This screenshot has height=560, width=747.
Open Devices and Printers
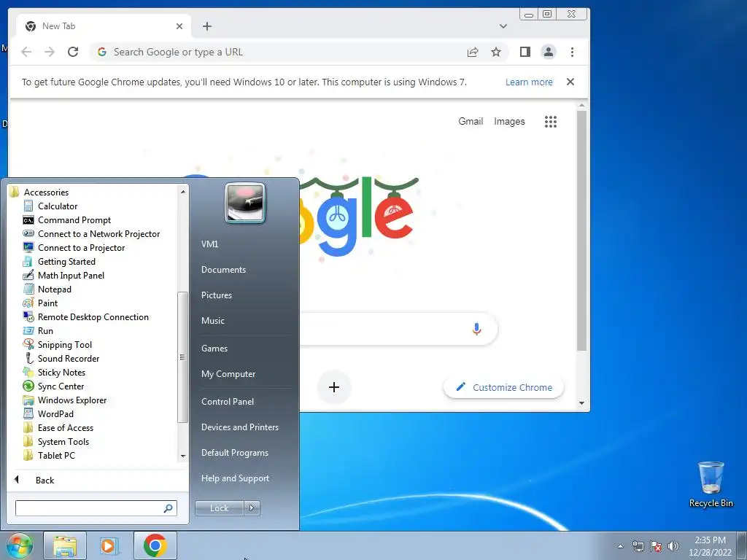point(239,427)
